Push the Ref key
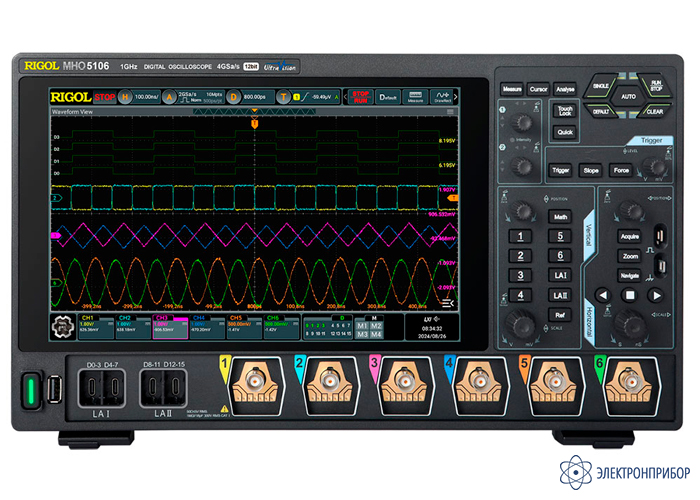 (x=560, y=315)
